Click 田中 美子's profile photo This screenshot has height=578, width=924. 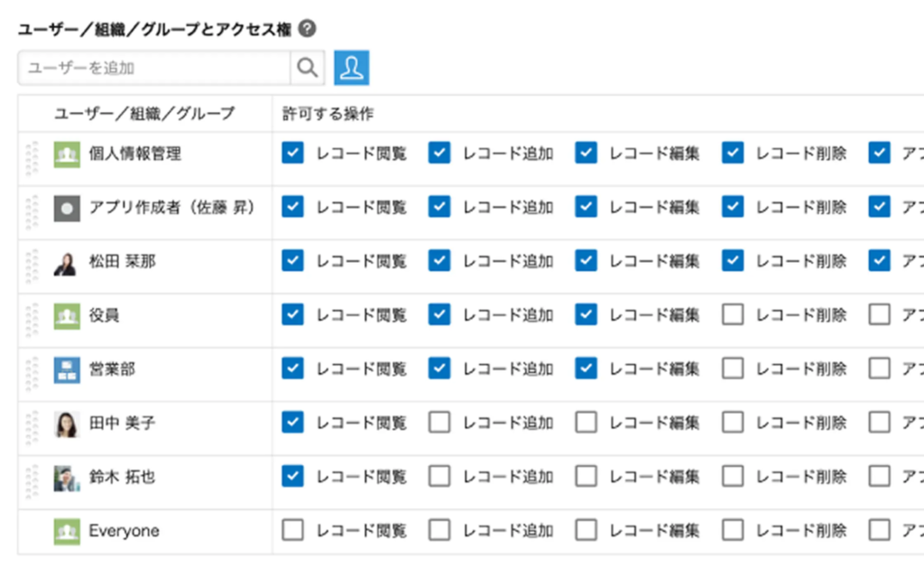68,423
